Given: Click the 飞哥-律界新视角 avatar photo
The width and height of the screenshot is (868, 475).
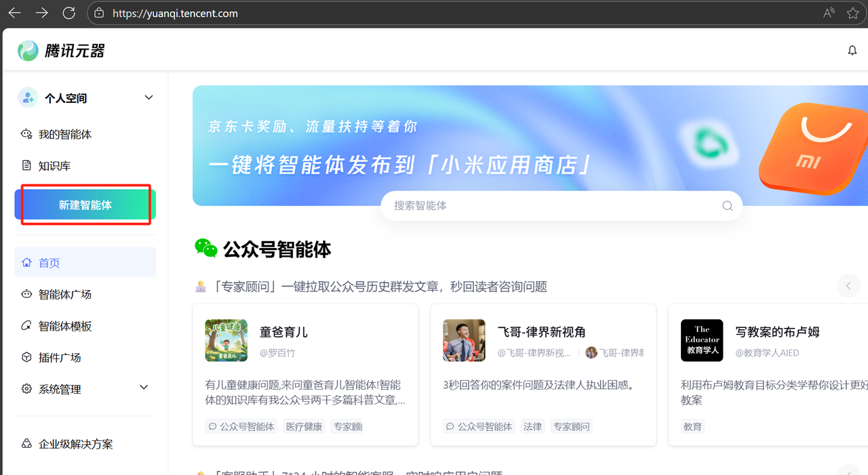Looking at the screenshot, I should pos(464,340).
